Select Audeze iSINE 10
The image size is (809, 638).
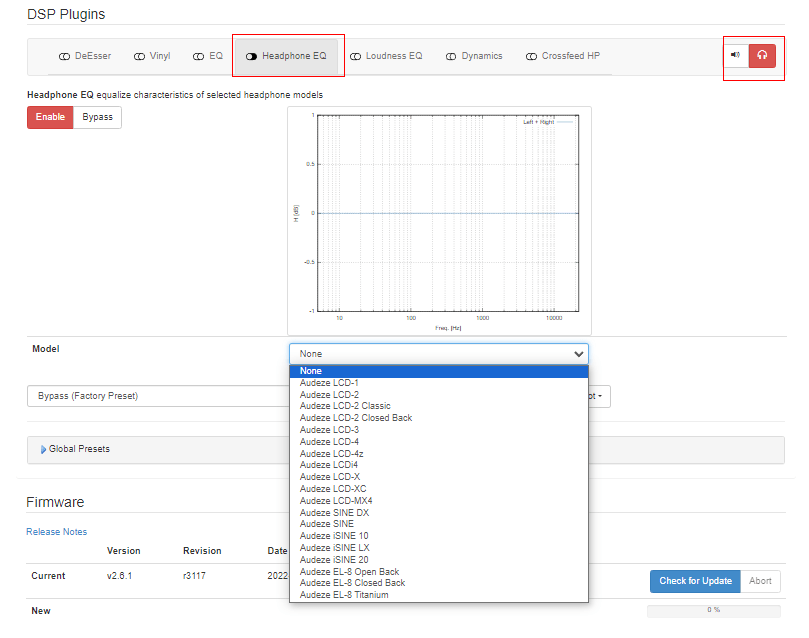tap(439, 536)
